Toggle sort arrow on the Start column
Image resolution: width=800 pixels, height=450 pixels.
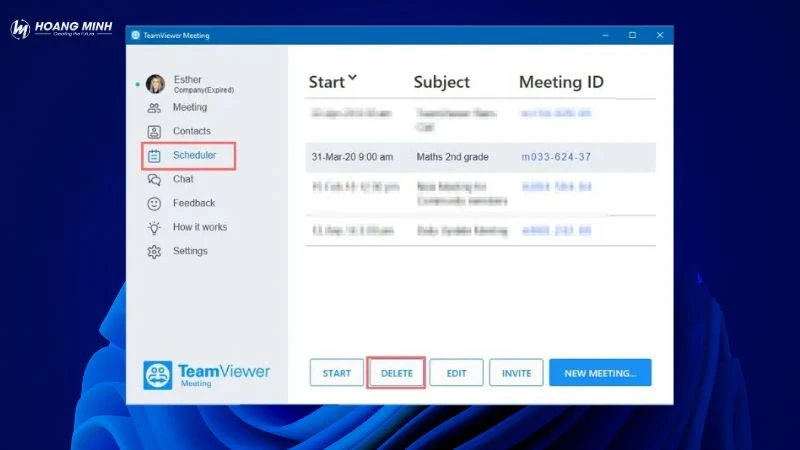[352, 79]
